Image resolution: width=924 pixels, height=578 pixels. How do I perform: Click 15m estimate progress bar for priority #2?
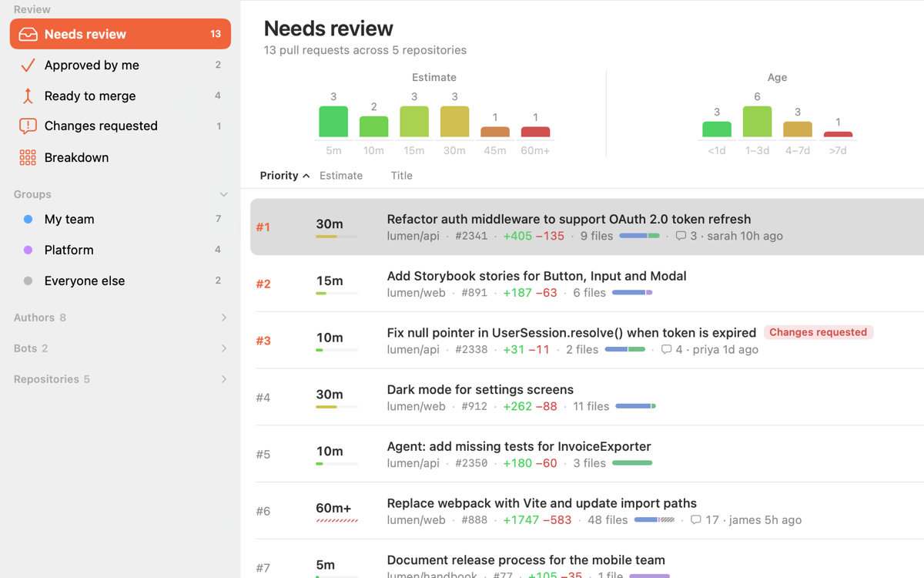336,293
